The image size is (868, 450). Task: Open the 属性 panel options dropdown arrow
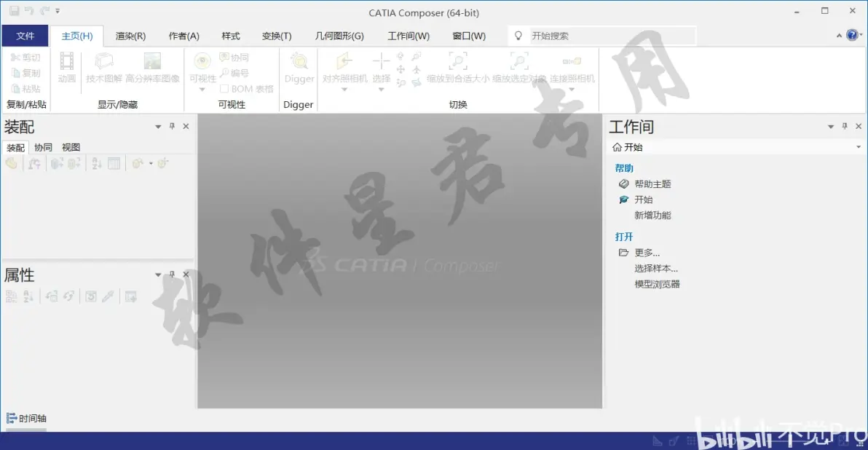[158, 275]
